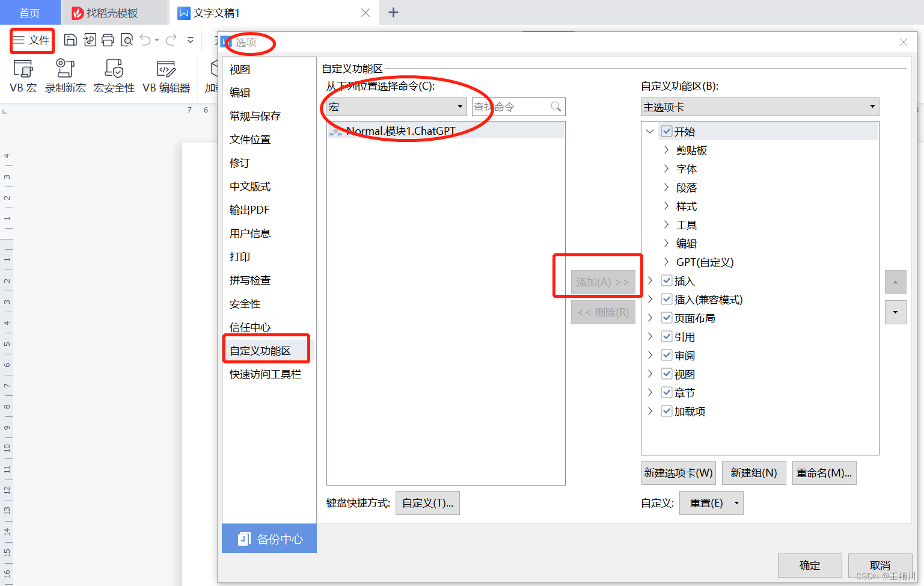Toggle the 章节 checkbox
924x586 pixels.
[666, 392]
